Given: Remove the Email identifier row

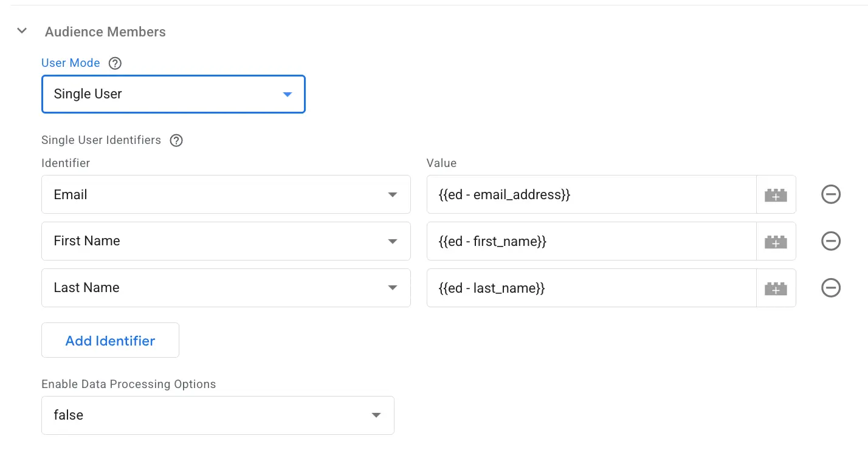Looking at the screenshot, I should point(831,194).
